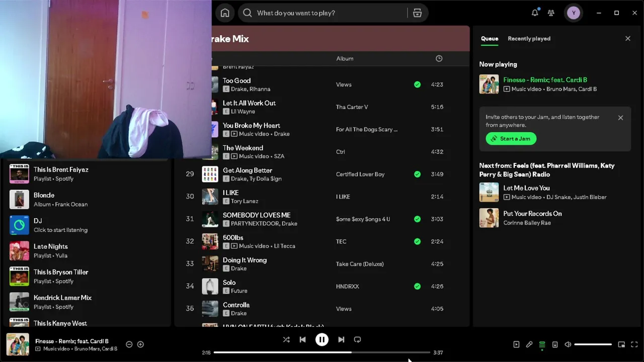Add Finesse to playlist with plus icon
The height and width of the screenshot is (362, 644).
pyautogui.click(x=140, y=344)
